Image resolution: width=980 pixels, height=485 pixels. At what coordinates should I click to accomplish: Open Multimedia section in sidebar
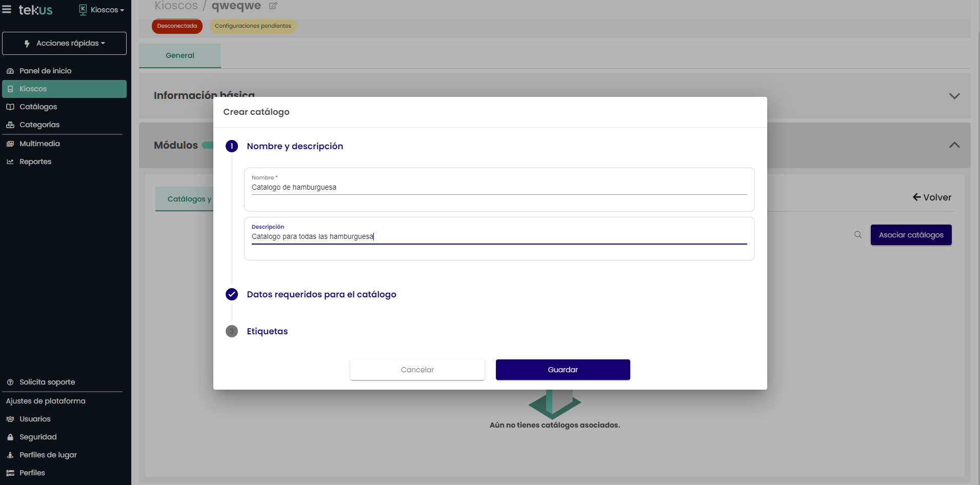click(39, 144)
